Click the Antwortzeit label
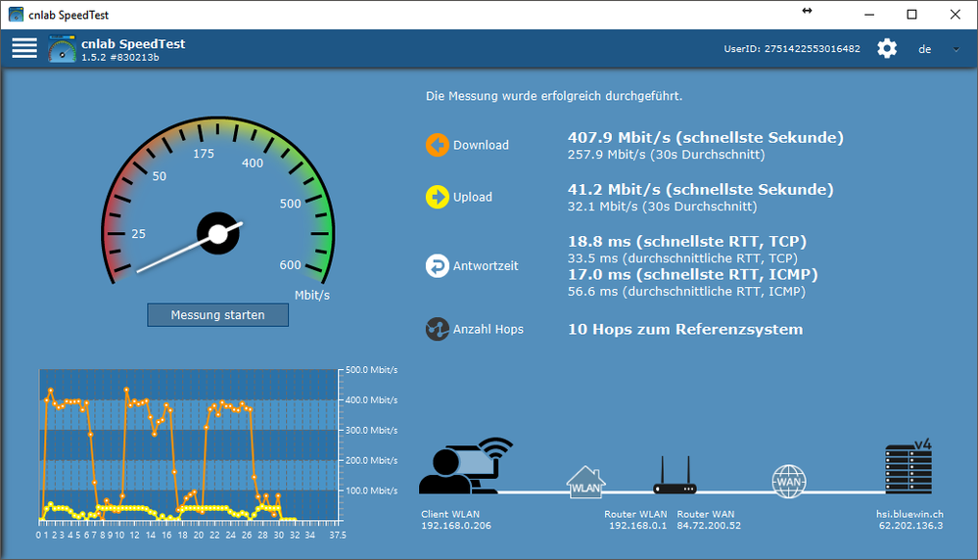The height and width of the screenshot is (560, 978). click(486, 265)
